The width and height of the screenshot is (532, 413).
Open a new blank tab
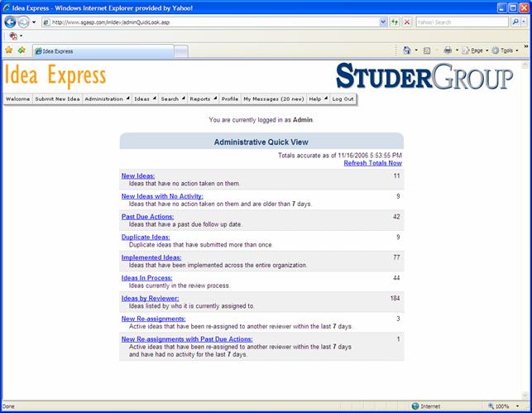(181, 51)
